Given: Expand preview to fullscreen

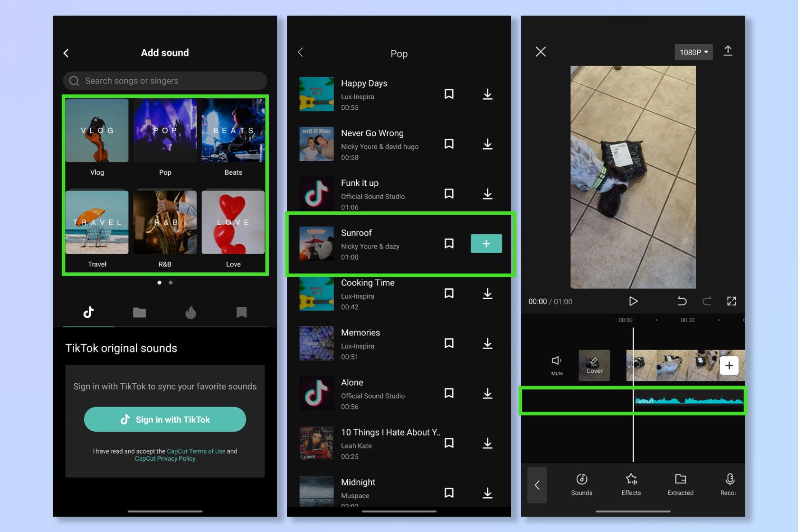Looking at the screenshot, I should [731, 301].
